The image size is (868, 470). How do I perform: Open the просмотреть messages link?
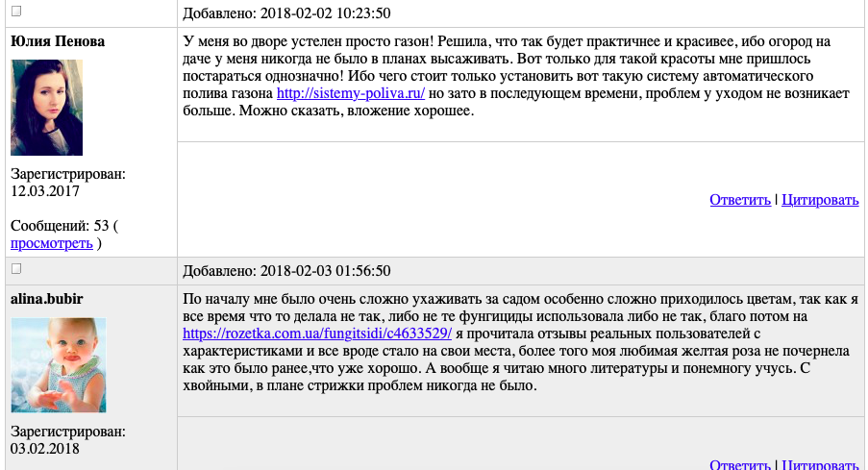tap(52, 243)
